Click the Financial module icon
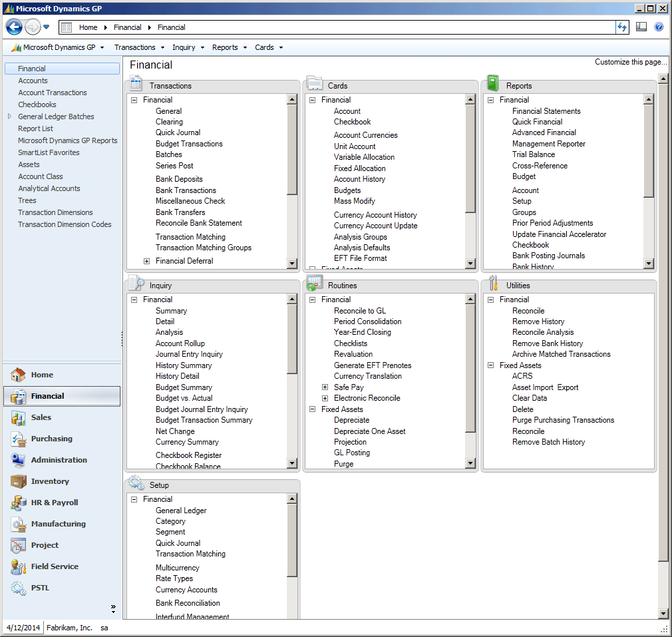 click(18, 396)
